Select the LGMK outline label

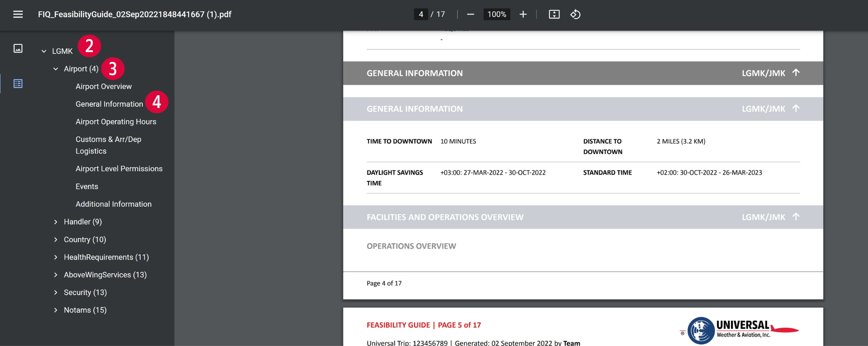[x=62, y=51]
